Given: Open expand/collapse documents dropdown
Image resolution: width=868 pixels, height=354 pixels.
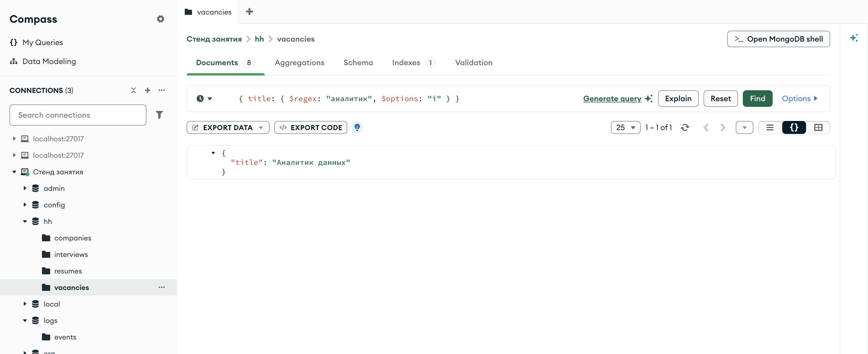Looking at the screenshot, I should tap(744, 128).
